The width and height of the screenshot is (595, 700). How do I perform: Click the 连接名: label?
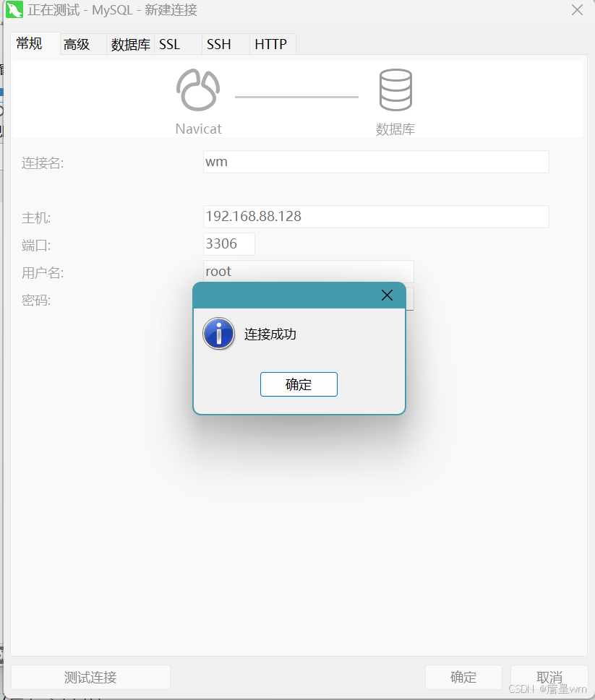tap(43, 163)
